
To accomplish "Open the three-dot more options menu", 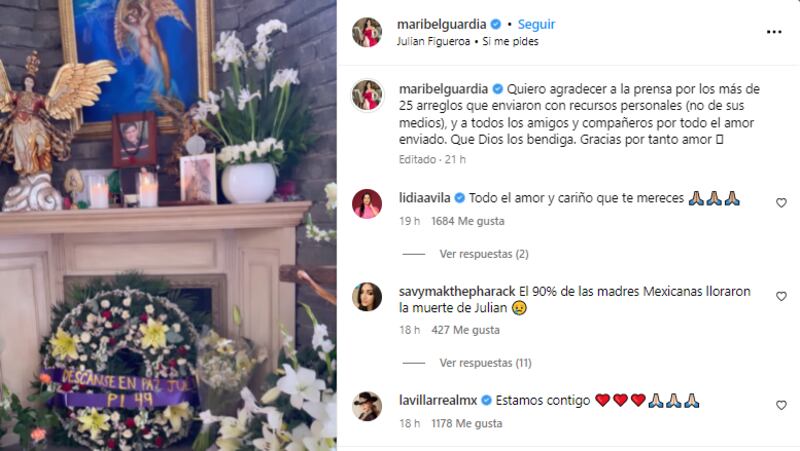I will [773, 32].
